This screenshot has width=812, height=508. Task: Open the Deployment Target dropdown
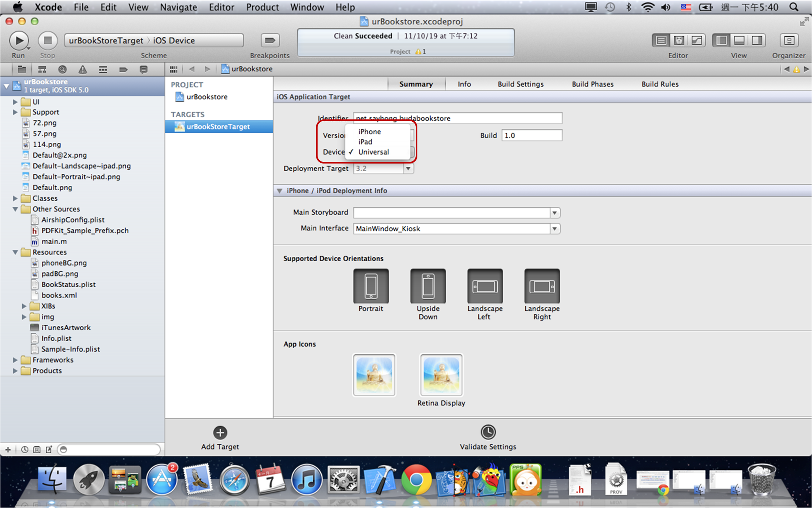(408, 168)
